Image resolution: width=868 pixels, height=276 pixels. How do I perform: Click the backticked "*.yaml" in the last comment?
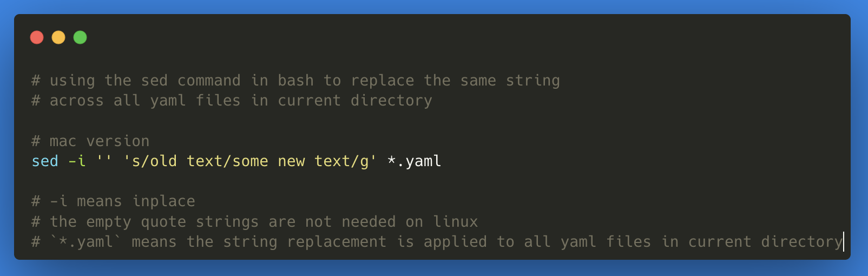[86, 242]
